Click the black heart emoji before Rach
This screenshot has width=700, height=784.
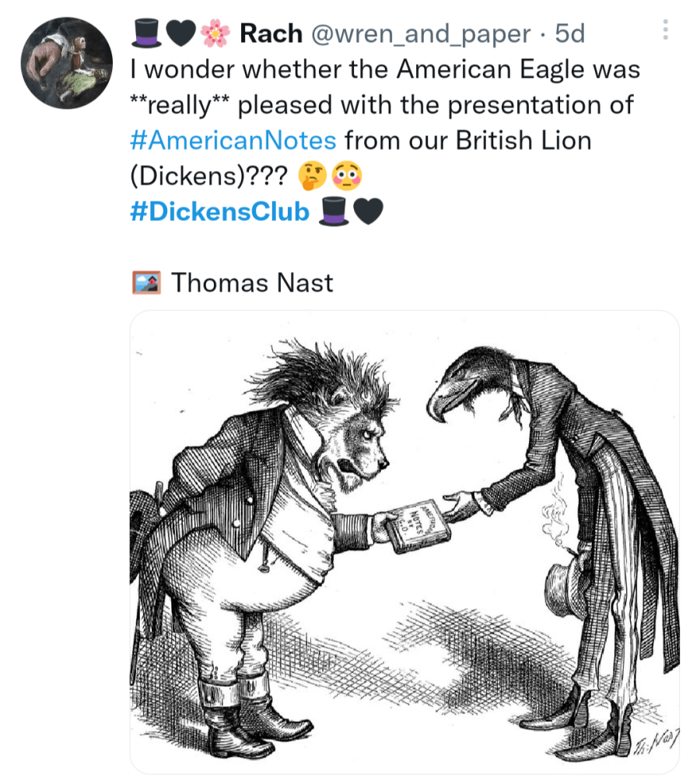[180, 33]
